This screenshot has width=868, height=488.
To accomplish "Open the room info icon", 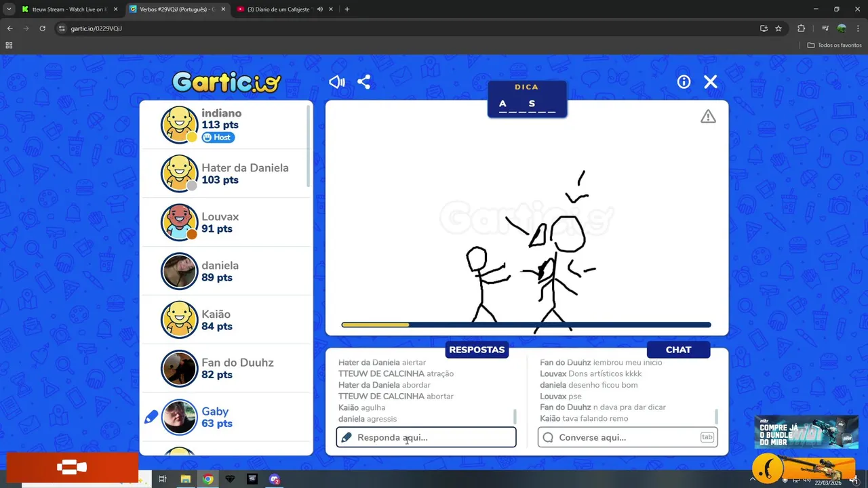I will [684, 82].
